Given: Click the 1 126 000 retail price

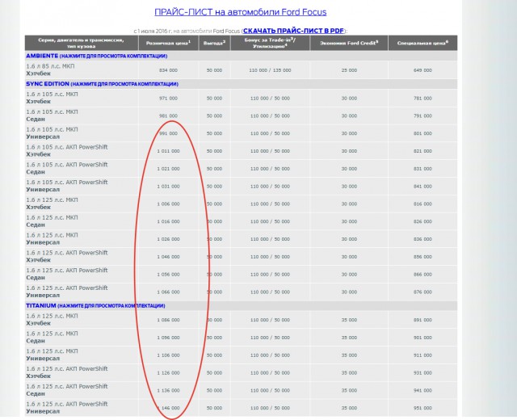Looking at the screenshot, I should tap(168, 373).
